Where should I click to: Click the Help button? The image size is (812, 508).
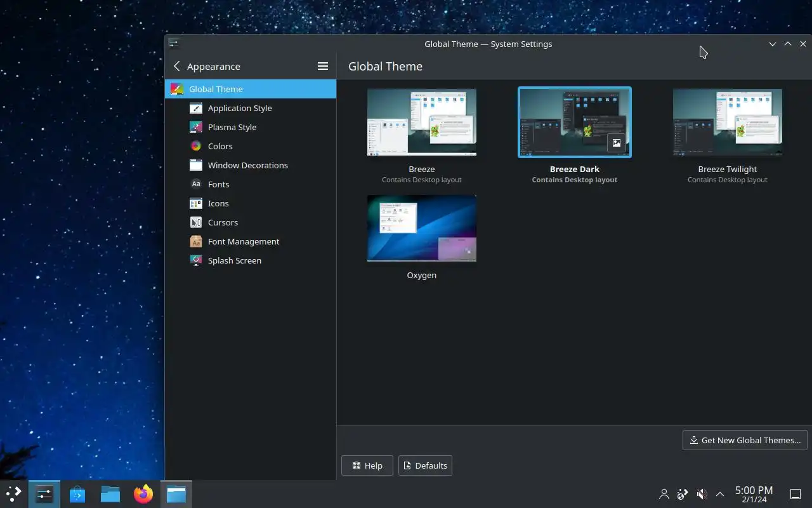tap(367, 465)
